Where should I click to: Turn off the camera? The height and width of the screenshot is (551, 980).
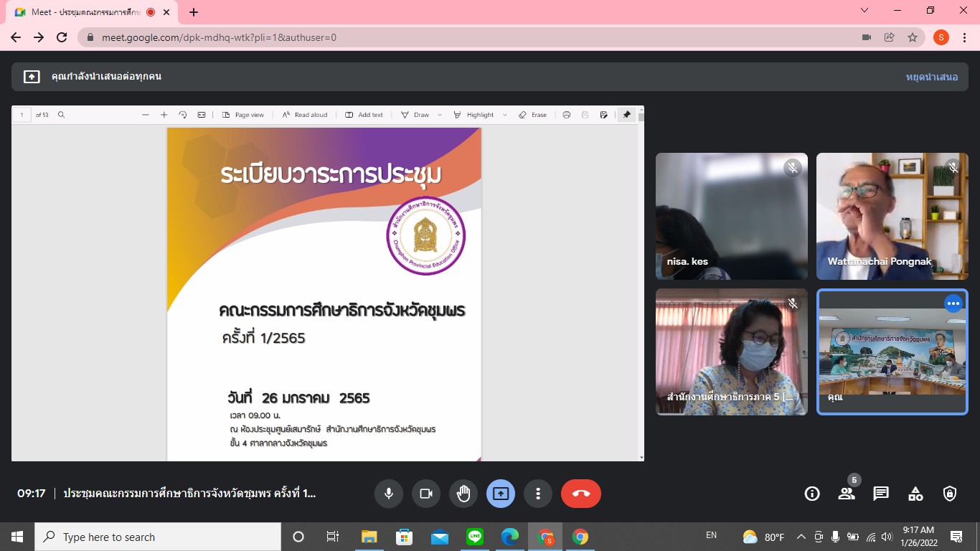[425, 494]
